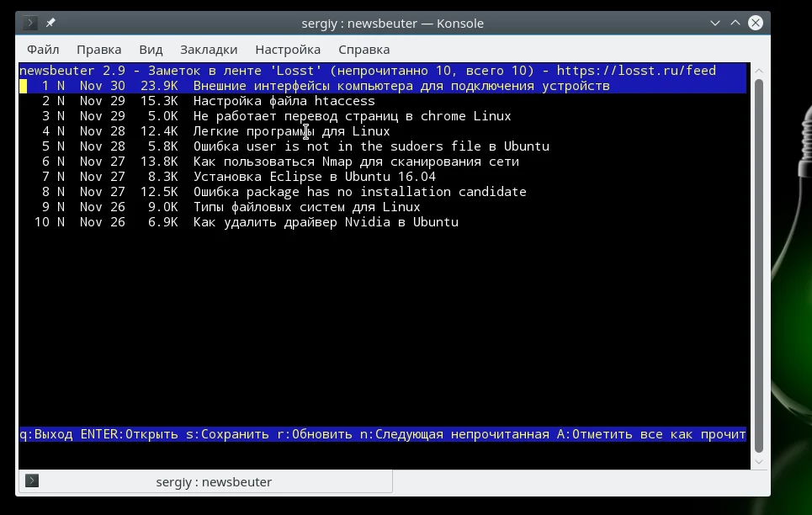Screen dimensions: 812x515
Task: Select article 'Типы файловых систем для Linux'
Action: 383,207
